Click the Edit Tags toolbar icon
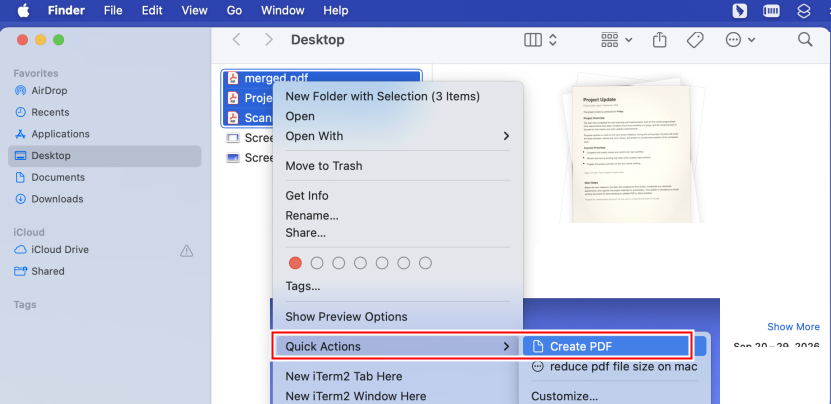831x404 pixels. coord(695,40)
